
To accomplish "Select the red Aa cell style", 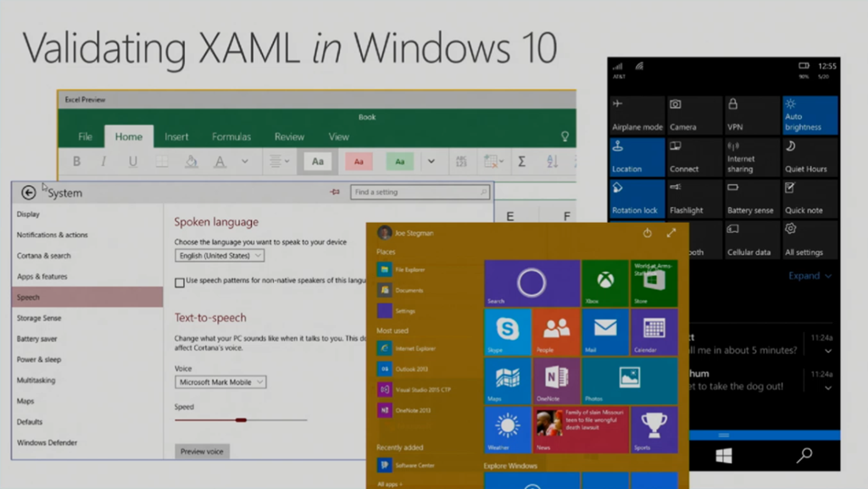I will (359, 162).
